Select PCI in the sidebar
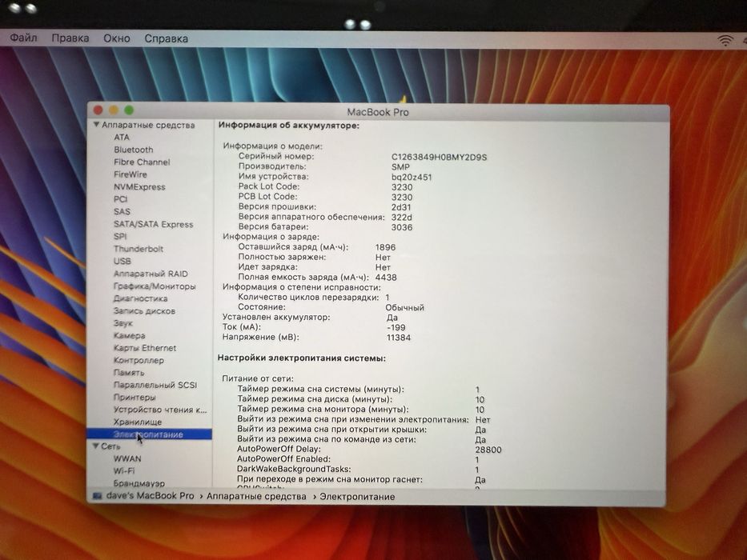Screen dimensions: 747x560 point(121,199)
